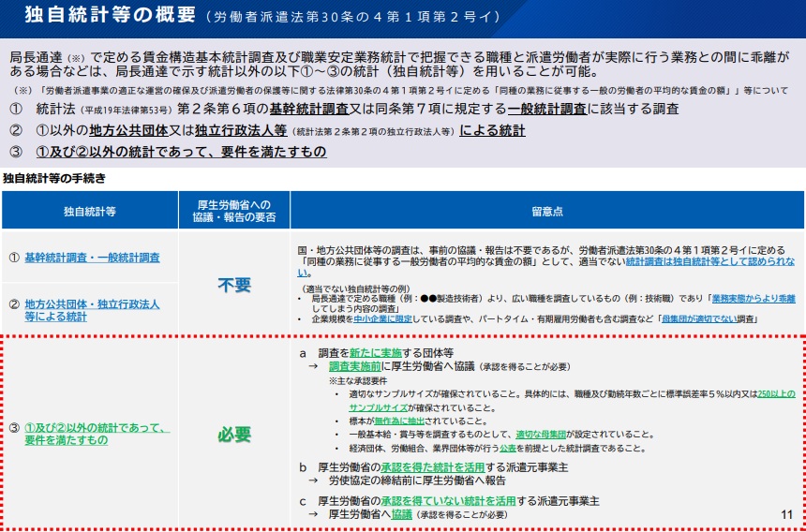Click the green 適切な母集団 text
Viewport: 806px width, 532px height.
(x=544, y=435)
